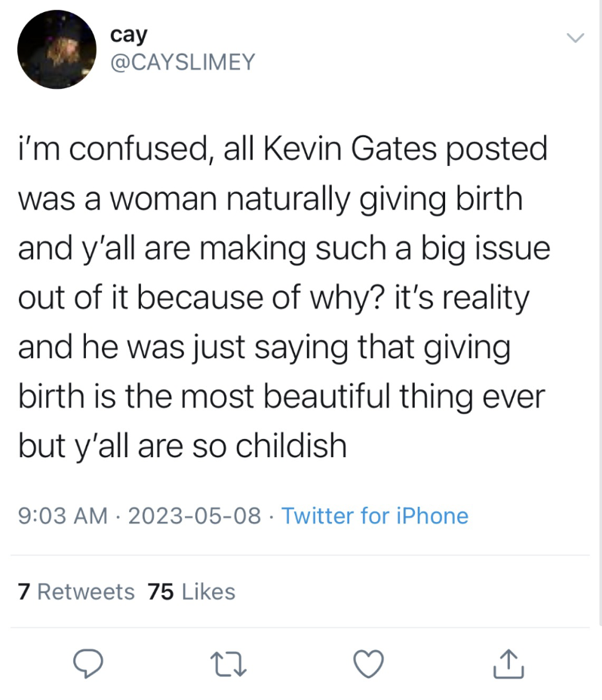Screen dimensions: 602x700
Task: Click the retweet icon below the tweet
Action: tap(227, 664)
